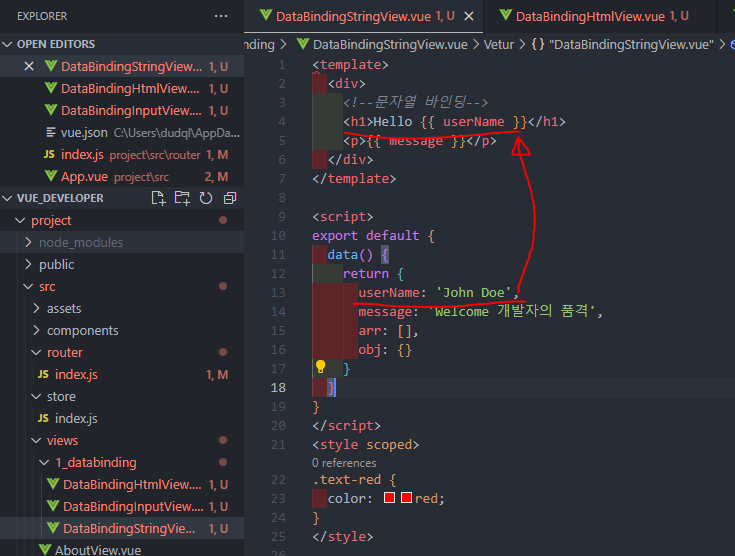Screen dimensions: 735x556
Task: Click DataBindingStringView.vue breadcrumb segment
Action: [x=390, y=45]
